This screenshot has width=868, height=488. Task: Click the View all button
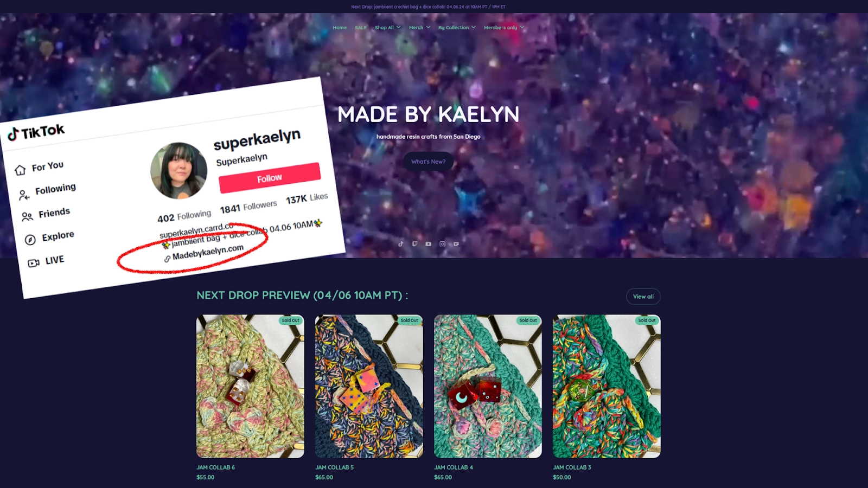(643, 297)
